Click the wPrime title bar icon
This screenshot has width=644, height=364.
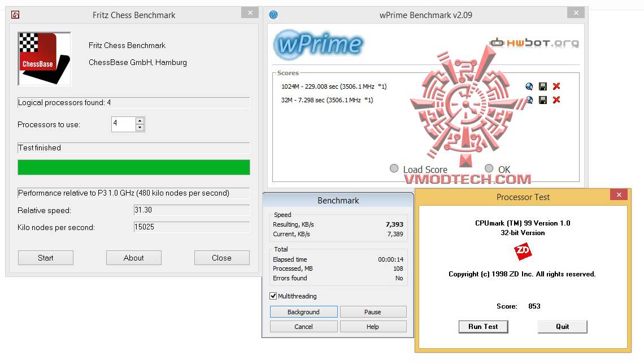(273, 15)
